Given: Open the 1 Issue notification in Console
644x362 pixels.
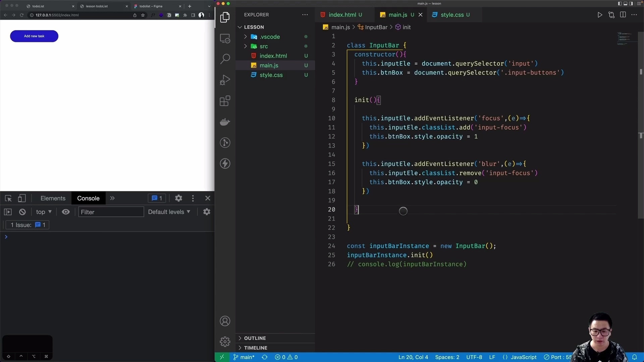Looking at the screenshot, I should (27, 225).
